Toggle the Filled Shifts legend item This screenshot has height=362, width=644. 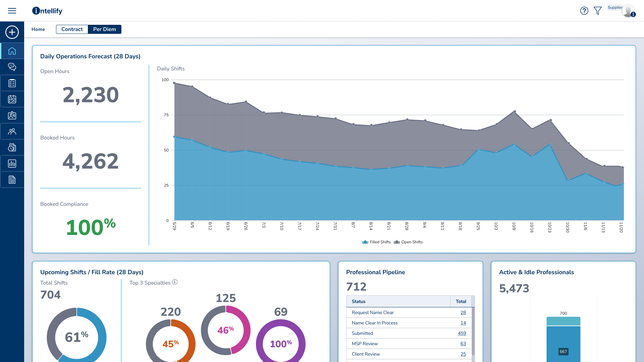(x=376, y=242)
